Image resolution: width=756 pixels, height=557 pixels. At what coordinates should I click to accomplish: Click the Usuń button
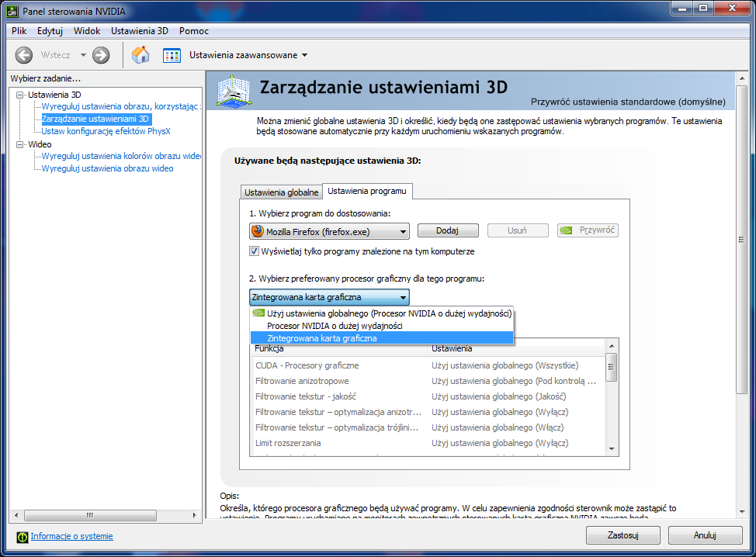518,230
